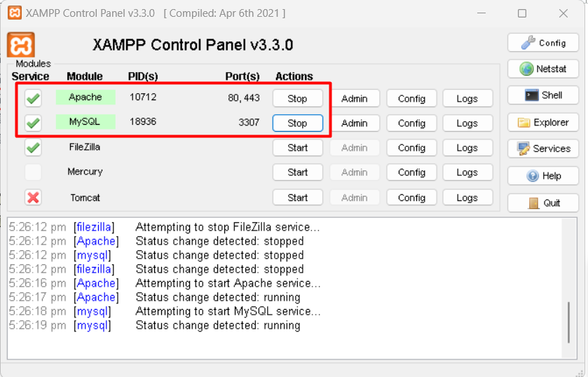588x377 pixels.
Task: Open Apache Admin
Action: tap(355, 99)
